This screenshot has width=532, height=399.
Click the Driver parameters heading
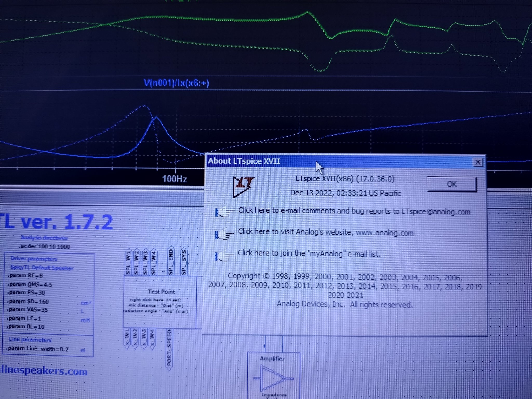pyautogui.click(x=34, y=259)
